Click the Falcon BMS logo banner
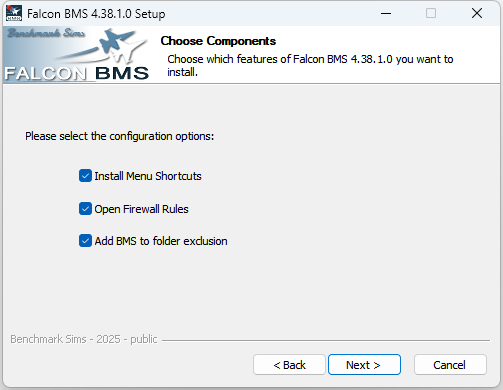Image resolution: width=503 pixels, height=390 pixels. click(x=77, y=55)
